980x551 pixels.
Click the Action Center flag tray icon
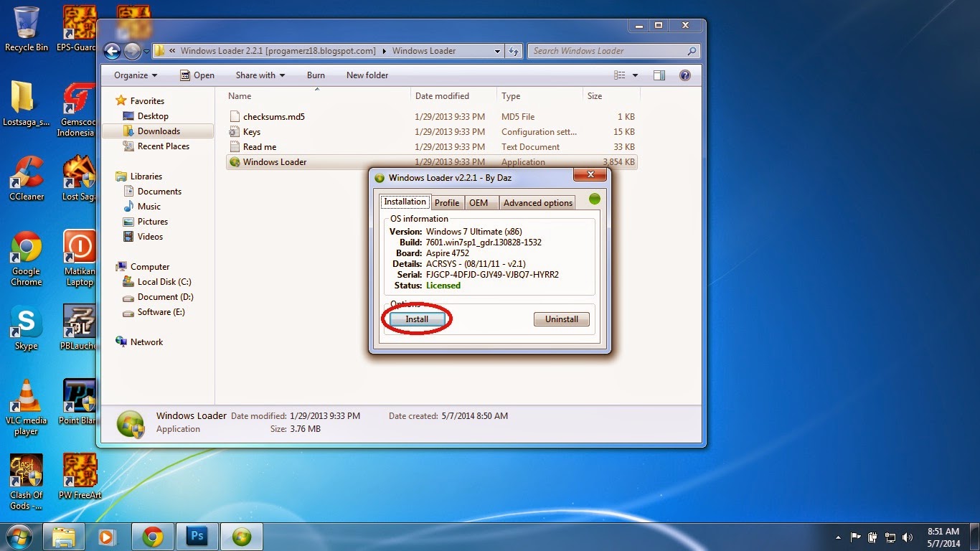pos(856,537)
